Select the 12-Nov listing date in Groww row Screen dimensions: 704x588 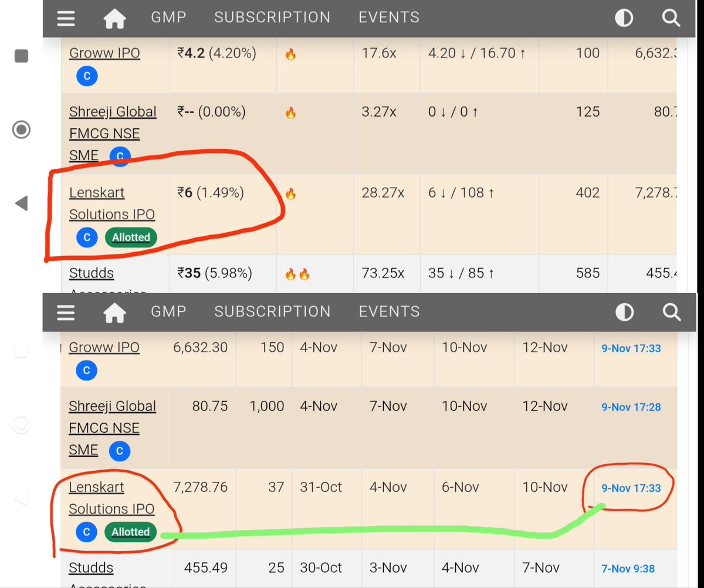point(544,347)
